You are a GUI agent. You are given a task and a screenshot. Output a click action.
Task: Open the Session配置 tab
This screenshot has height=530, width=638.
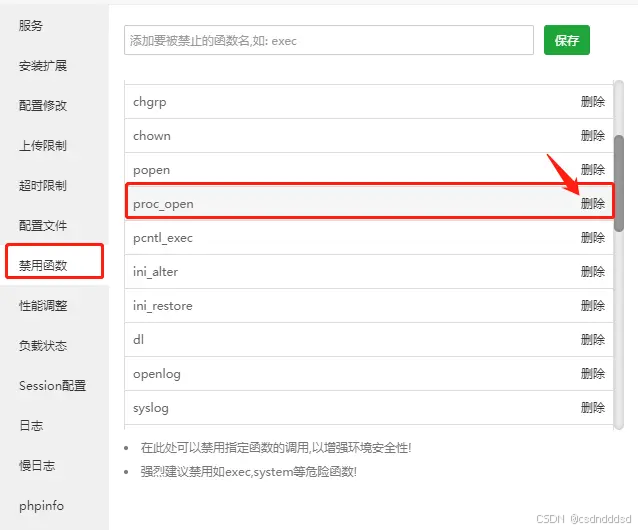pyautogui.click(x=52, y=385)
